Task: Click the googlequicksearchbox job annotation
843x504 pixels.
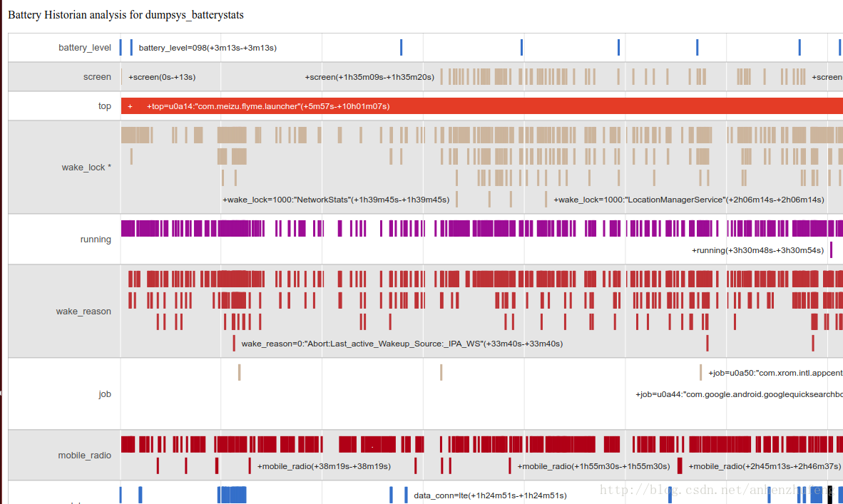Action: 740,394
